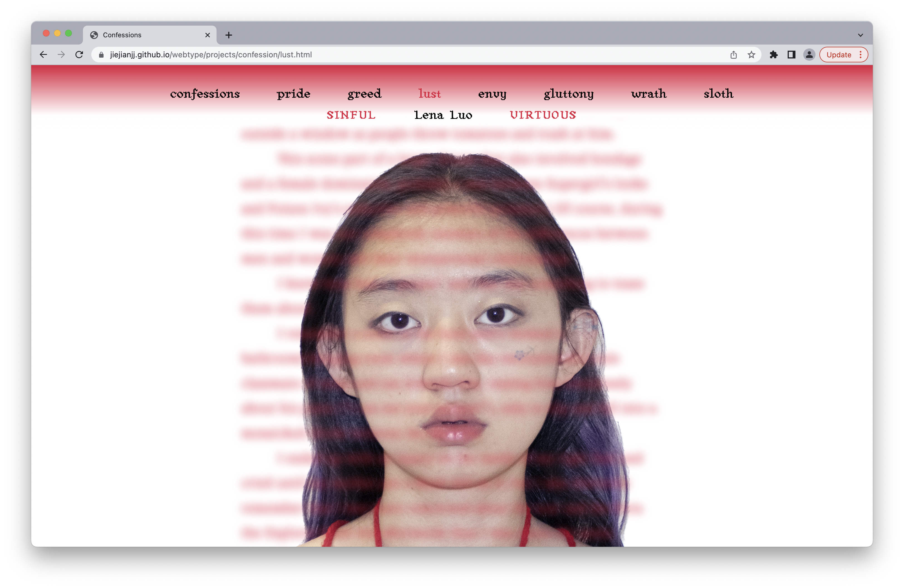Click the browser back arrow
This screenshot has height=588, width=904.
click(x=43, y=55)
